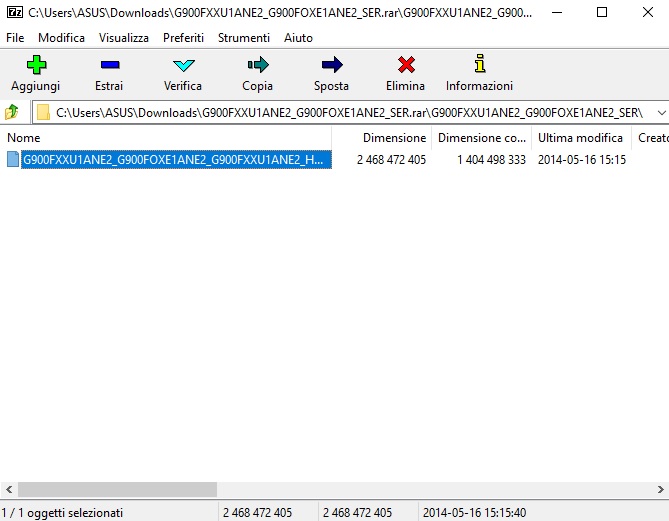The height and width of the screenshot is (521, 669).
Task: Open the Strumenti menu
Action: 244,38
